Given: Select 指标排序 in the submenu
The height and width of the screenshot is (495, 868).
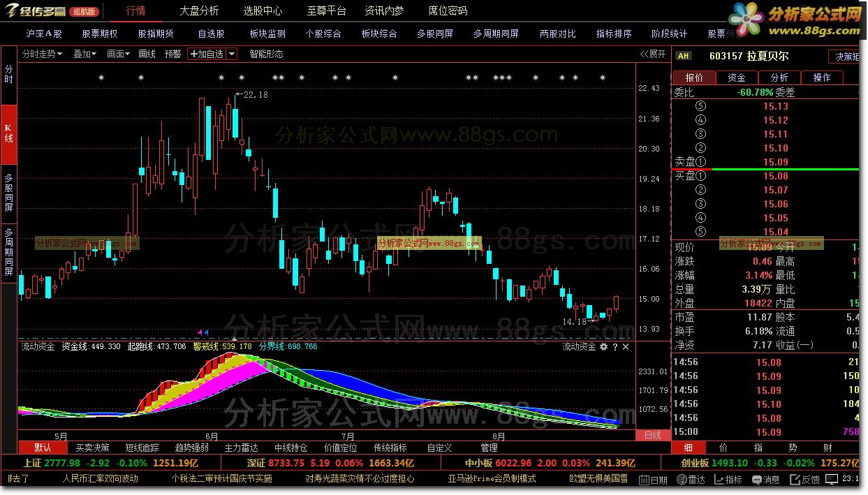Looking at the screenshot, I should 614,34.
